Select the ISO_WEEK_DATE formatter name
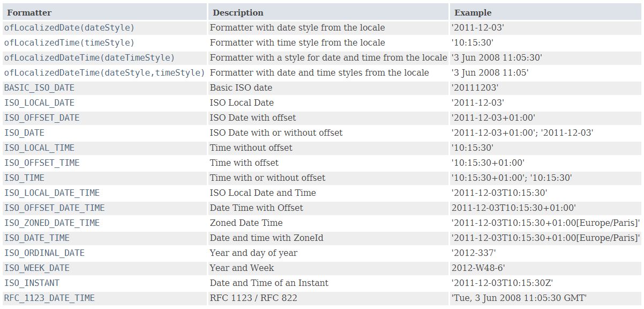Screen dimensions: 644x309 (x=37, y=268)
